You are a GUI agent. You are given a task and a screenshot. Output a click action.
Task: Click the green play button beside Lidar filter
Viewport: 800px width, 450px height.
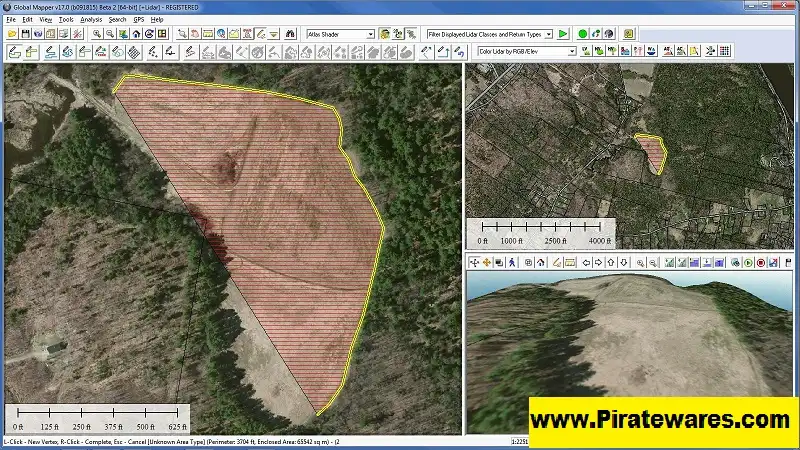pyautogui.click(x=563, y=34)
